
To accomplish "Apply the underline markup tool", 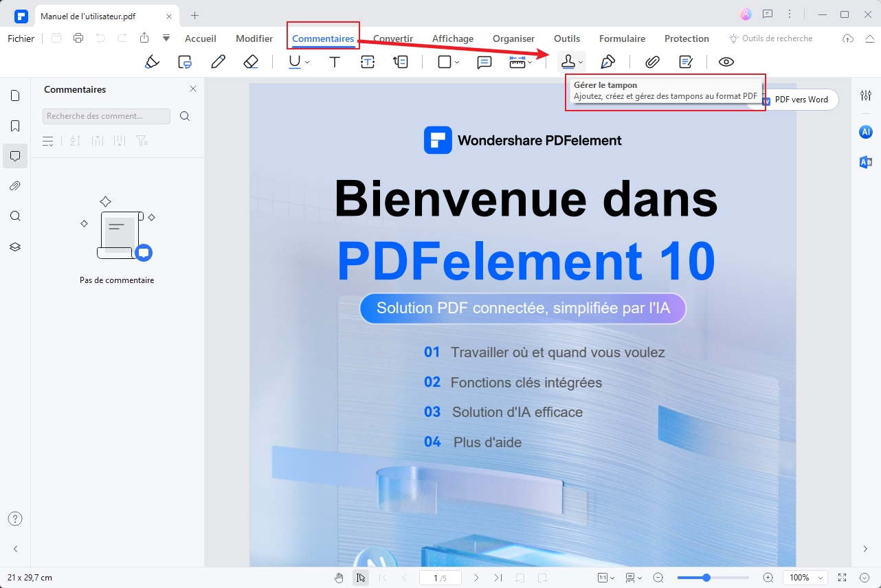I will (x=294, y=62).
